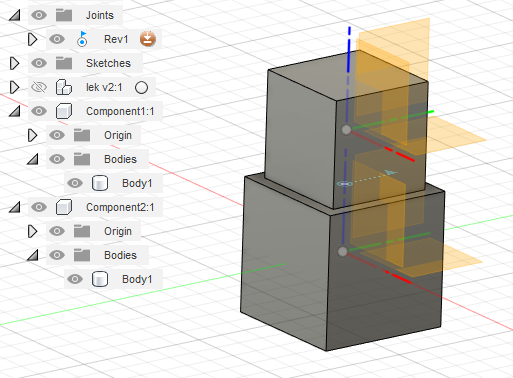Collapse Bodies under Component2:1
The height and width of the screenshot is (378, 513).
[x=32, y=255]
